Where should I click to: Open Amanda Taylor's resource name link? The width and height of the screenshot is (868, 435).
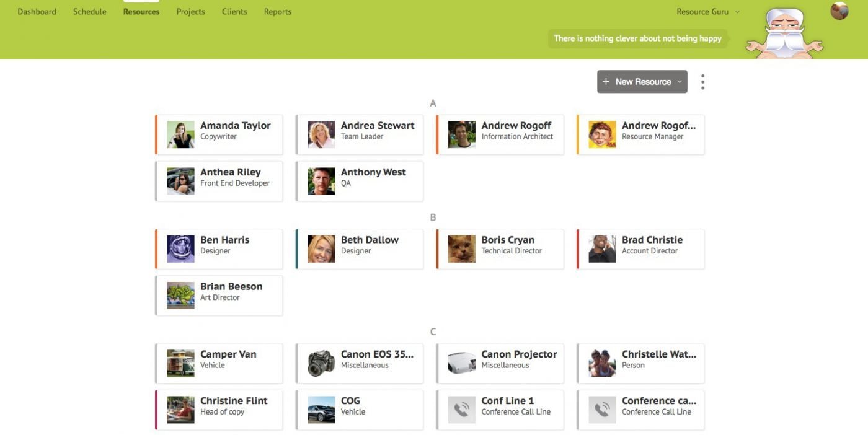tap(236, 126)
